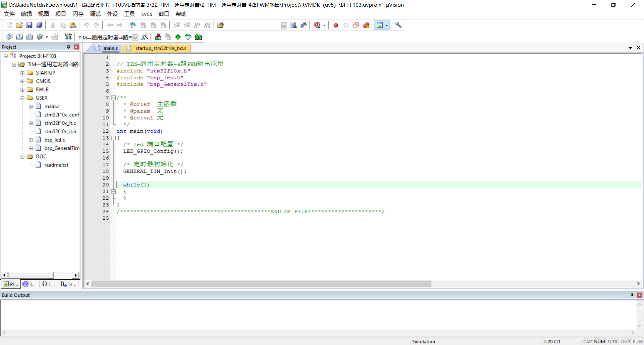Open the 编辑 menu

point(26,14)
